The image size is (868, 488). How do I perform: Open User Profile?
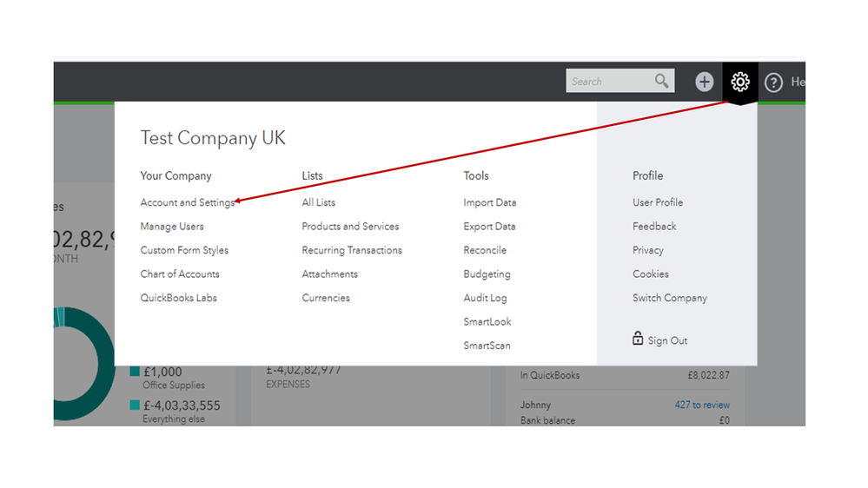[658, 202]
